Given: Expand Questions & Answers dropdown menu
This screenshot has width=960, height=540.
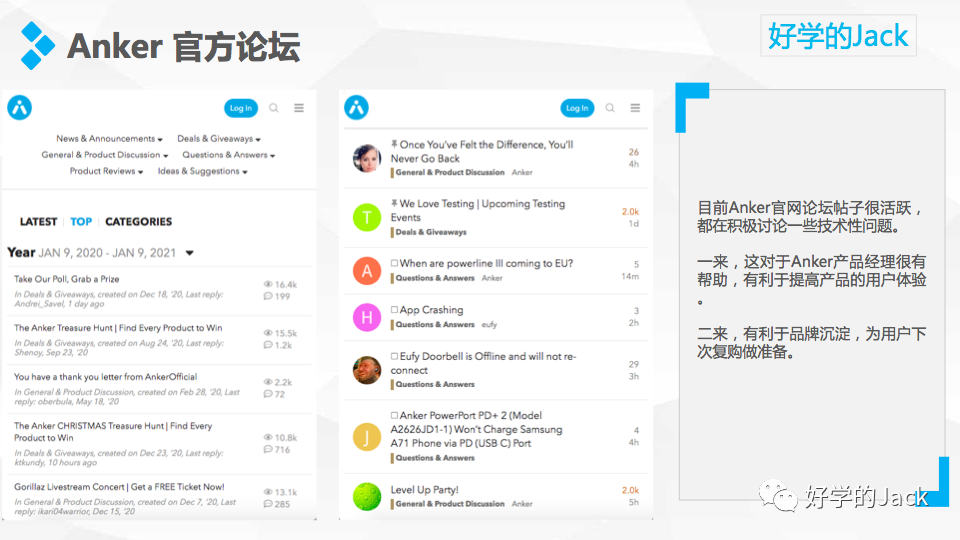Looking at the screenshot, I should point(229,155).
